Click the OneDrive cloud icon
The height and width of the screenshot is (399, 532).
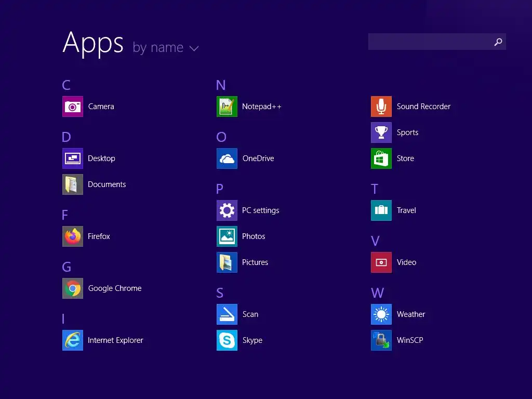[227, 158]
